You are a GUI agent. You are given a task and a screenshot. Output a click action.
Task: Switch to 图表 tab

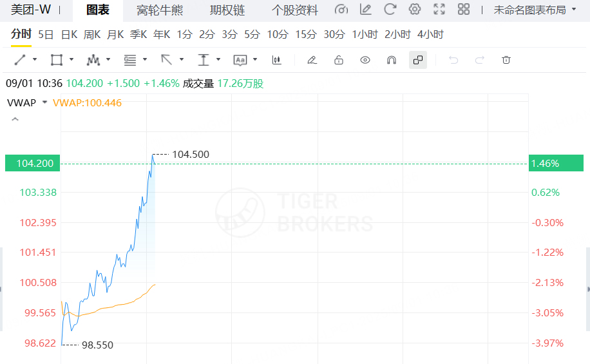[98, 10]
